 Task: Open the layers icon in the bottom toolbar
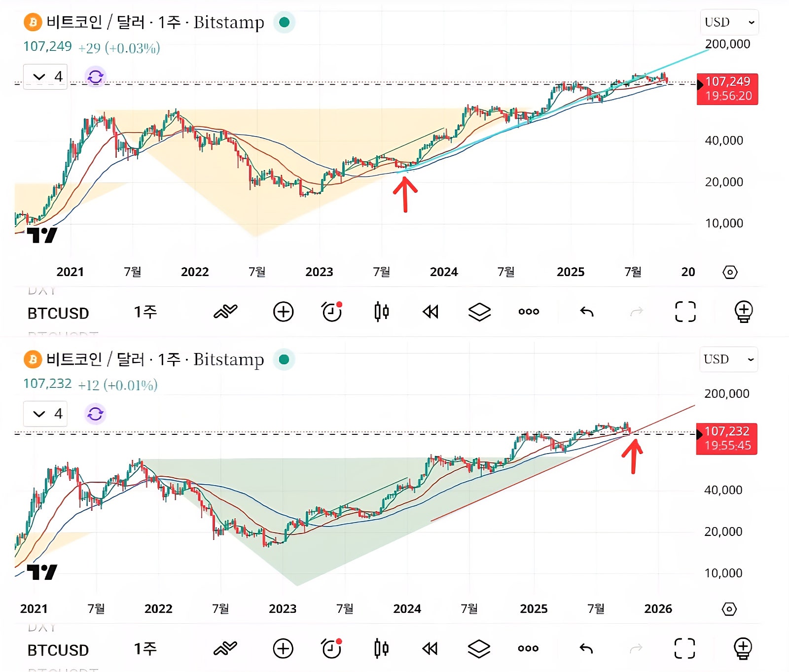pyautogui.click(x=479, y=649)
